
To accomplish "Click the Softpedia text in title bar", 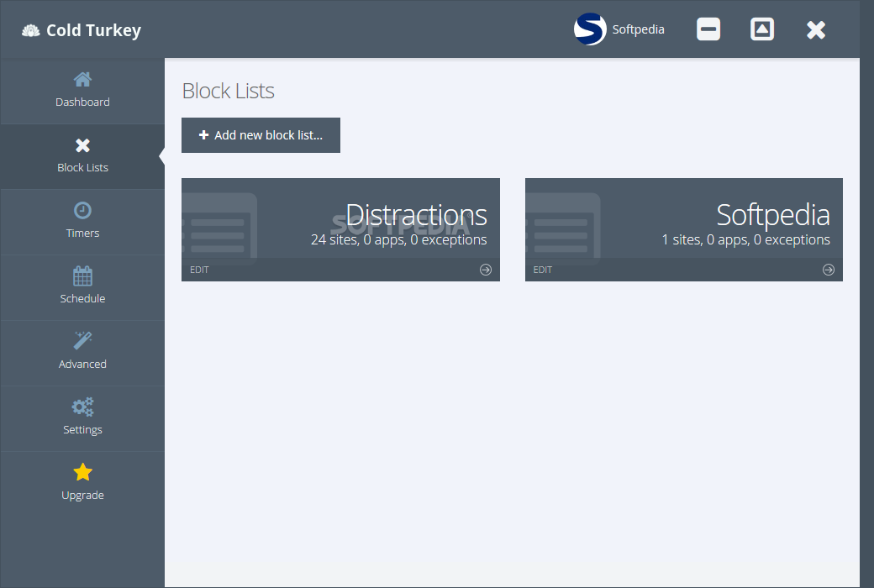I will 638,29.
